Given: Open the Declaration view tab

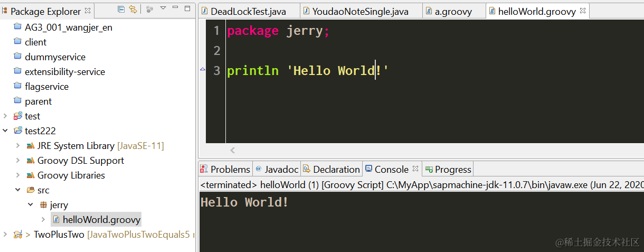Looking at the screenshot, I should (x=332, y=169).
